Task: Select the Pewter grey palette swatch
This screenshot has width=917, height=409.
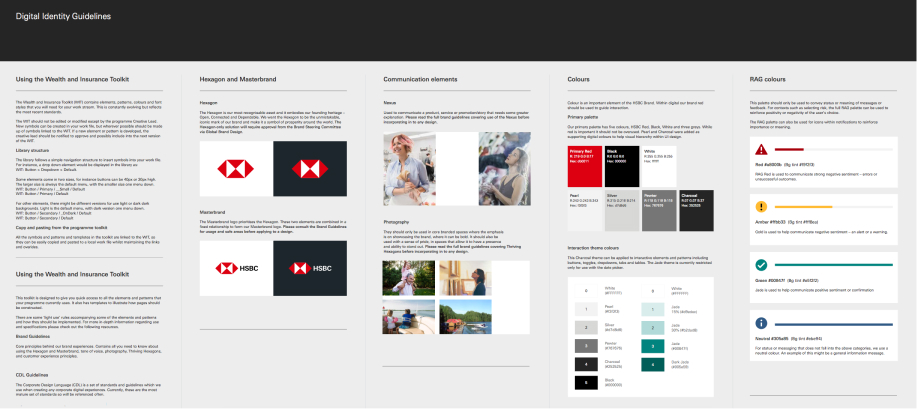Action: pyautogui.click(x=655, y=200)
